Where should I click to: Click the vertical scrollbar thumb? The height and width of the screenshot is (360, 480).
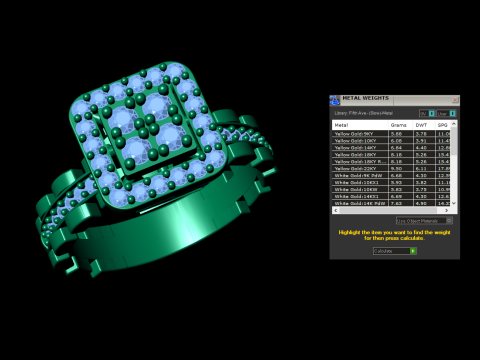[453, 141]
